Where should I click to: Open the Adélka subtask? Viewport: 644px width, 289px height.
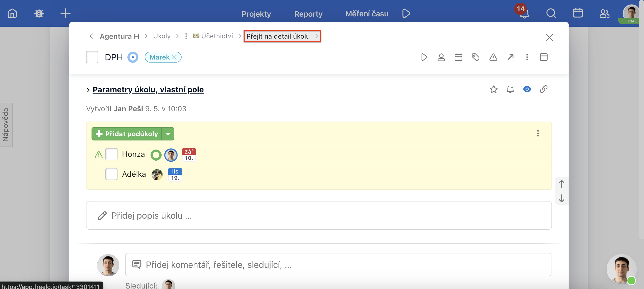click(134, 174)
